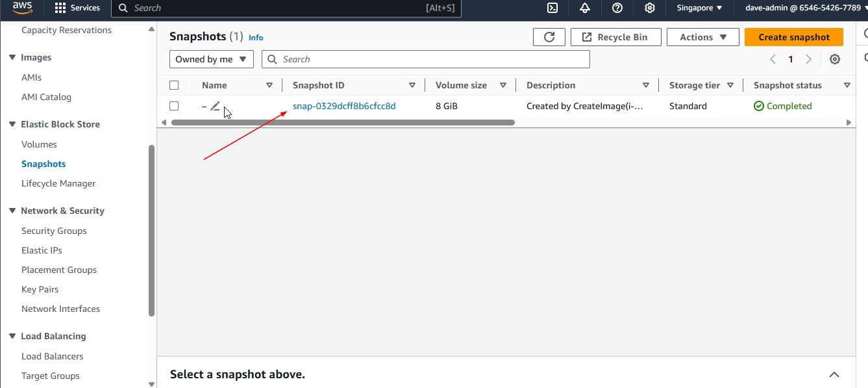Viewport: 868px width, 388px height.
Task: Click the AWS logo home icon
Action: [x=23, y=8]
